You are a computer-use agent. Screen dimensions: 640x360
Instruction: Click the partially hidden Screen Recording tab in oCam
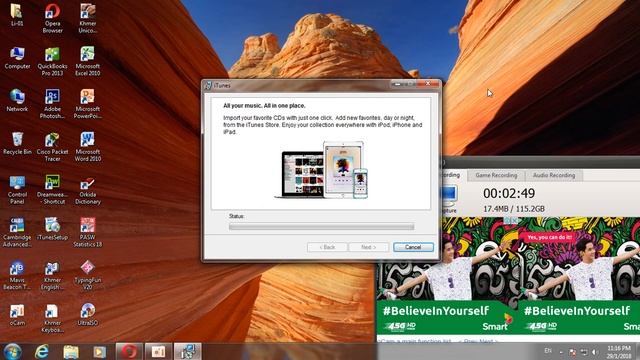pos(453,175)
